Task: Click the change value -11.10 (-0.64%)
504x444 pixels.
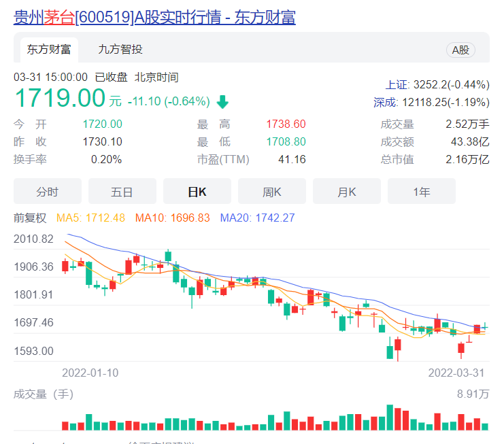Action: (169, 101)
